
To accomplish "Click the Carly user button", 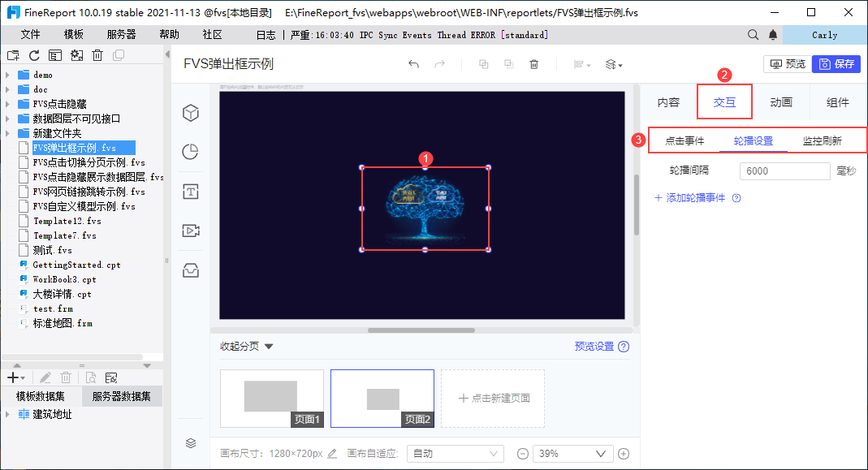I will click(x=824, y=35).
